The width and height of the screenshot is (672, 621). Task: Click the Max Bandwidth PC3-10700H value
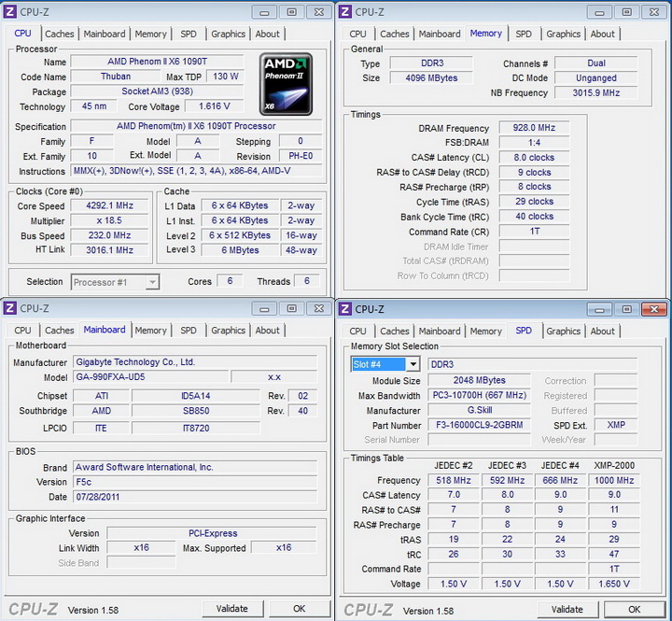pyautogui.click(x=480, y=395)
